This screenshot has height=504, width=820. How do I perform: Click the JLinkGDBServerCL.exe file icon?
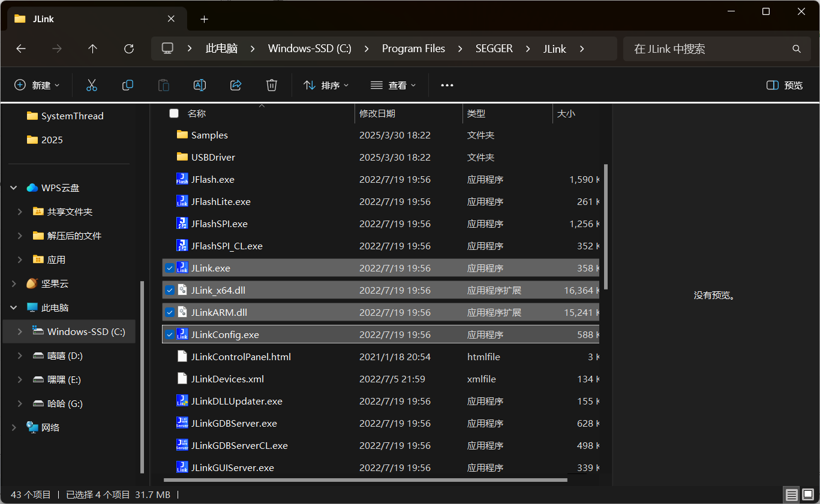tap(182, 445)
